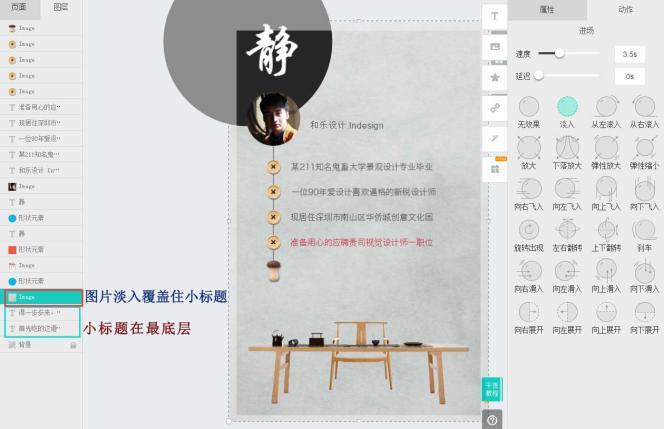This screenshot has width=664, height=429.
Task: Click the 0s delay value field
Action: tap(630, 77)
